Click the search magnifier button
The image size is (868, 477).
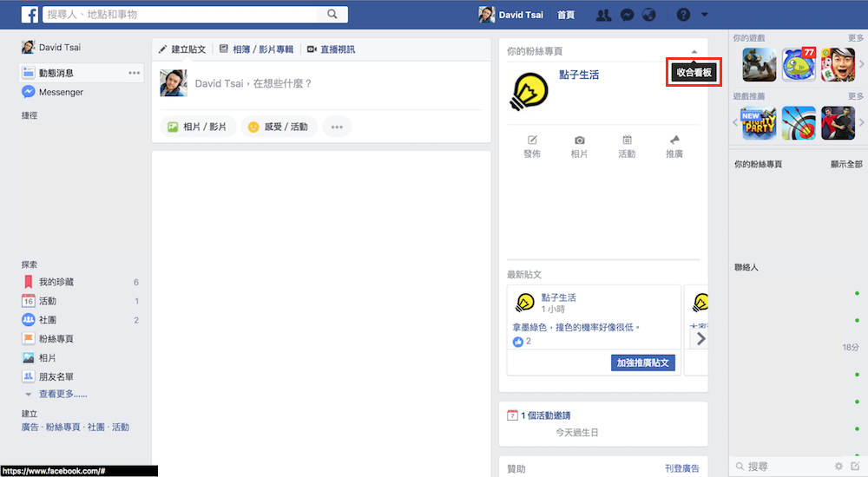tap(332, 15)
